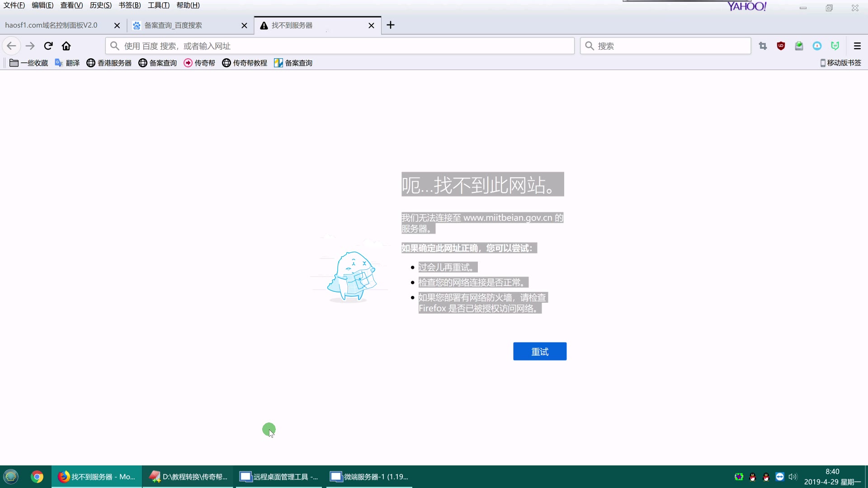This screenshot has width=868, height=488.
Task: Click inside the 搜索 search field
Action: coord(665,46)
